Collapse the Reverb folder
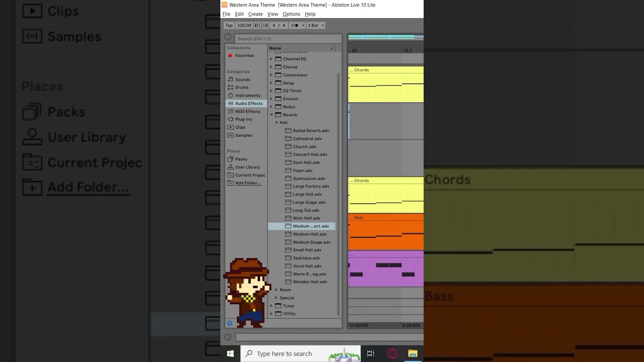644x362 pixels. 271,115
